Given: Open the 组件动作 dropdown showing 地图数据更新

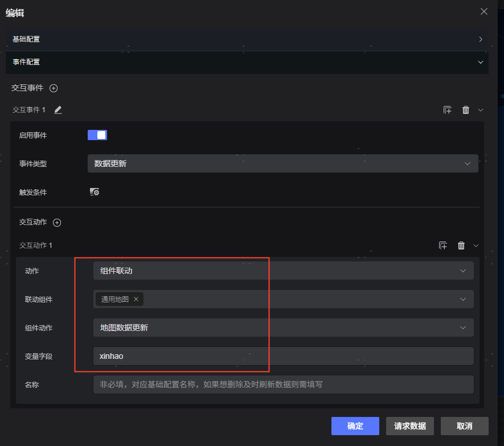Looking at the screenshot, I should click(x=282, y=328).
